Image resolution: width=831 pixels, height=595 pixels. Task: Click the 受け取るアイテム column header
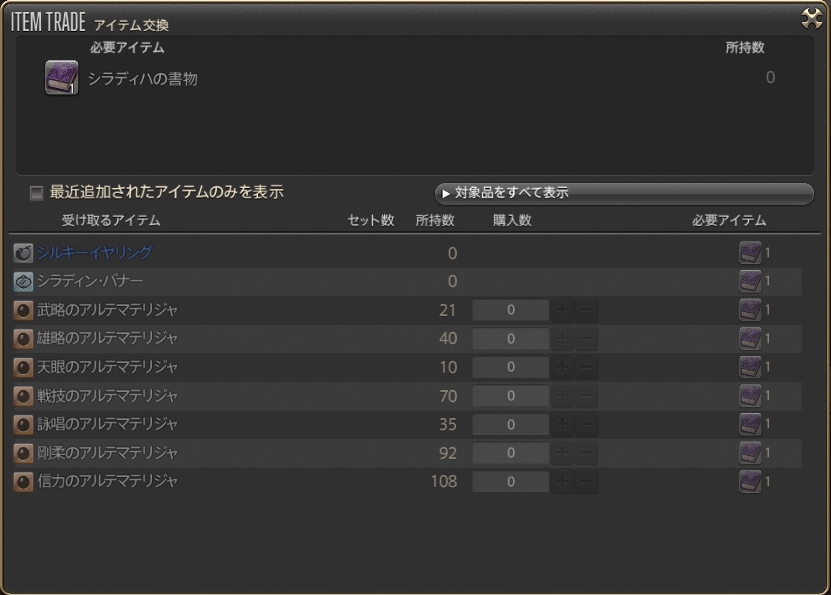[110, 220]
